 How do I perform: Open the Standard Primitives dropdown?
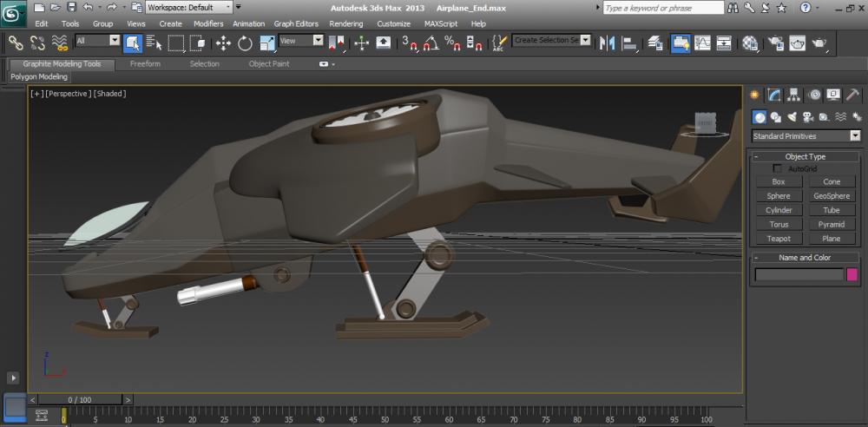click(855, 136)
